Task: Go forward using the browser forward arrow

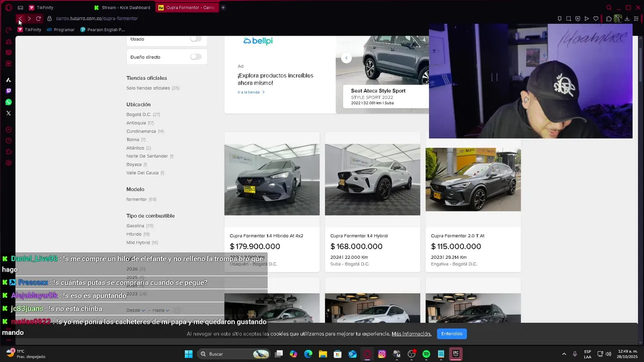Action: (29, 19)
